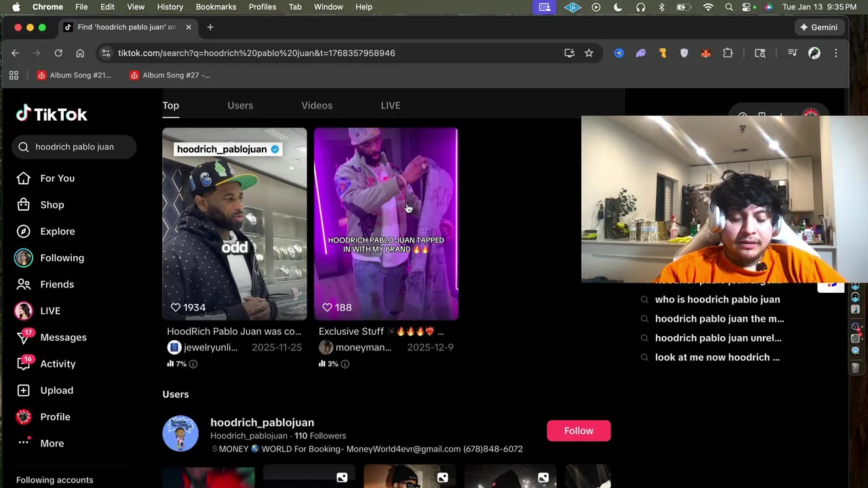Screen dimensions: 868x488
Task: Select suggestion 'look at me now hoodrich ...'
Action: coord(717,357)
